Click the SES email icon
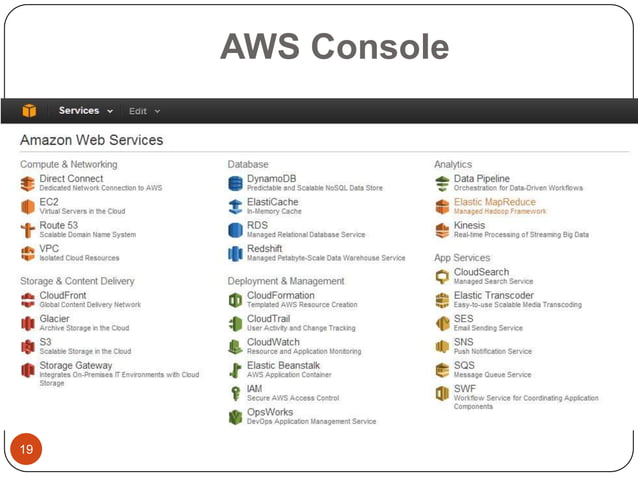This screenshot has height=478, width=638. pyautogui.click(x=442, y=323)
